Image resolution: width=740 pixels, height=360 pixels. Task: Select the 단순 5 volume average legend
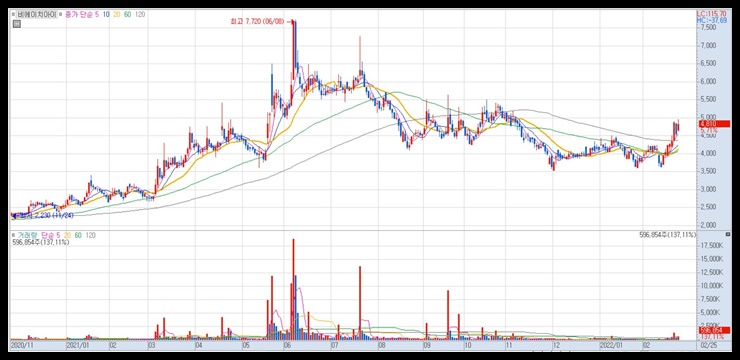tap(50, 235)
